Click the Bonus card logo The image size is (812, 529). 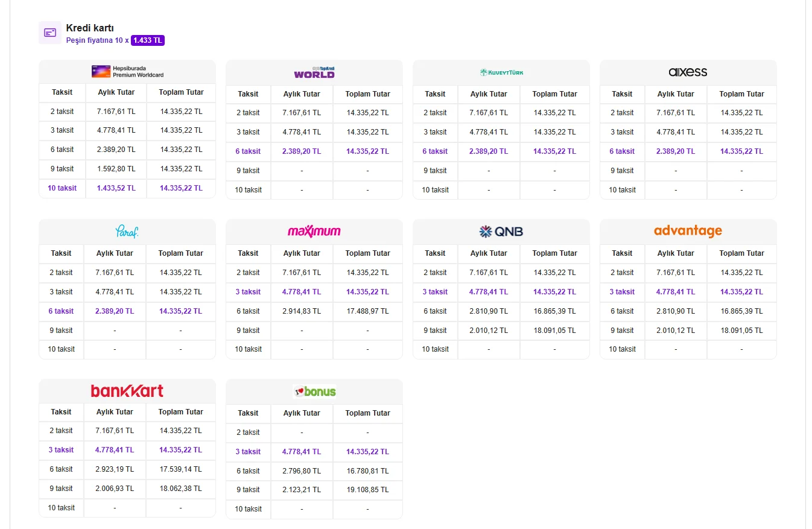(x=314, y=391)
